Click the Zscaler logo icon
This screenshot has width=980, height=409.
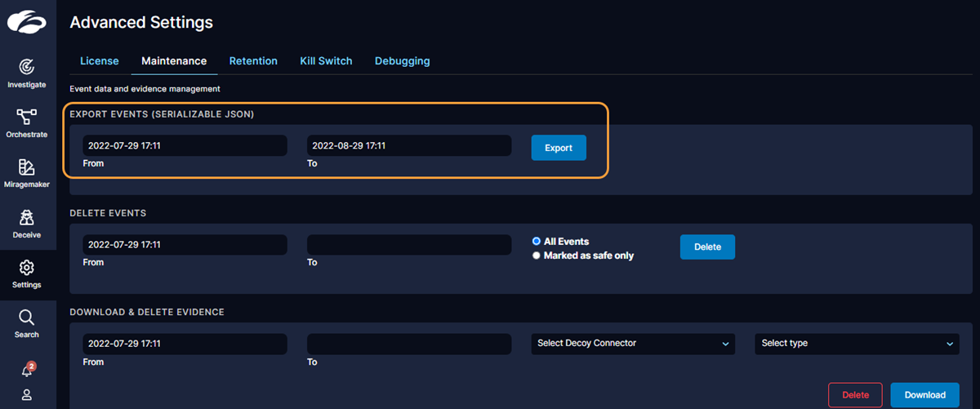pos(27,21)
